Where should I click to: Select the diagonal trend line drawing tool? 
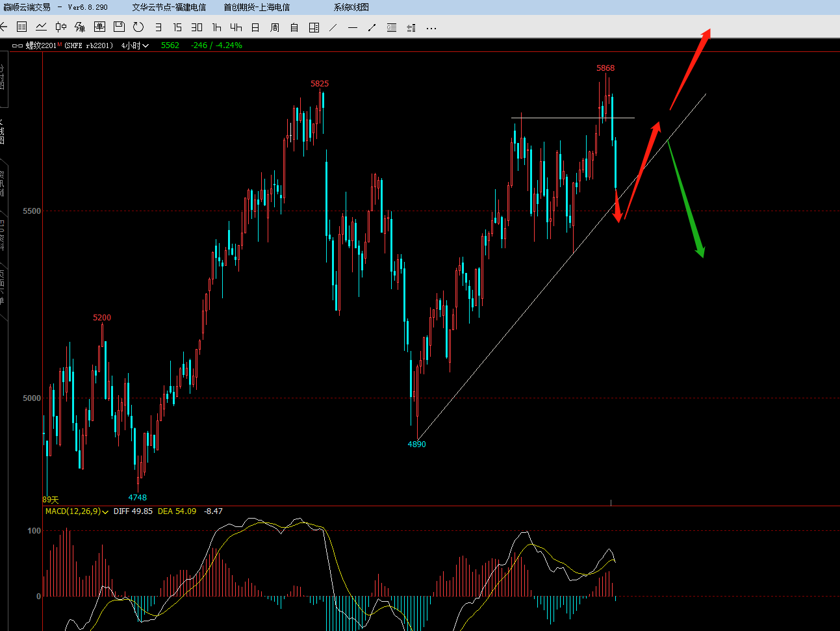[333, 27]
